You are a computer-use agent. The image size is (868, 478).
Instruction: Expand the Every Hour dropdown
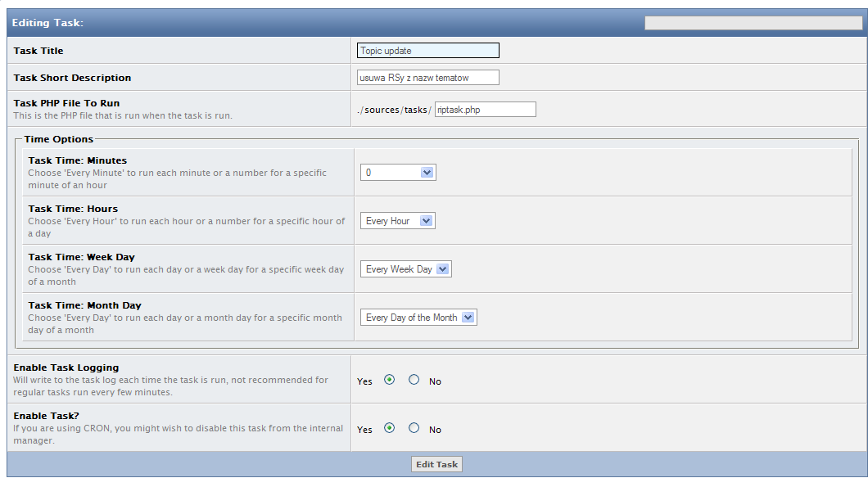point(398,221)
